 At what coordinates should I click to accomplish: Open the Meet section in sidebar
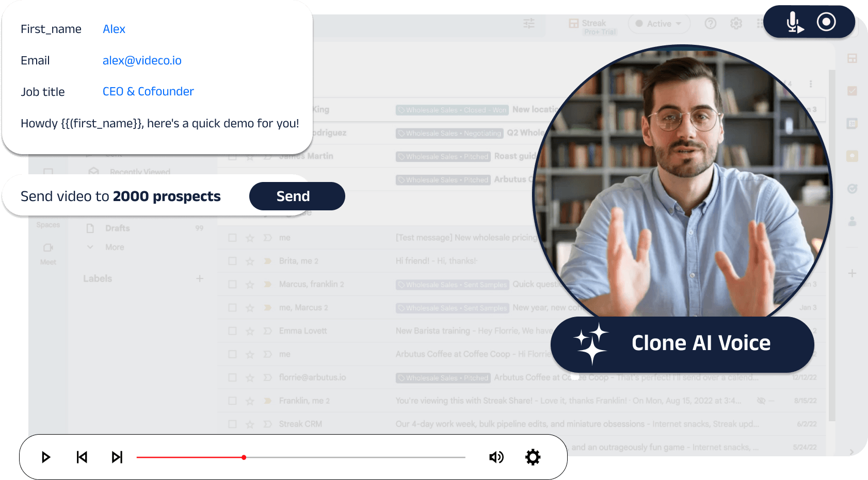tap(48, 254)
